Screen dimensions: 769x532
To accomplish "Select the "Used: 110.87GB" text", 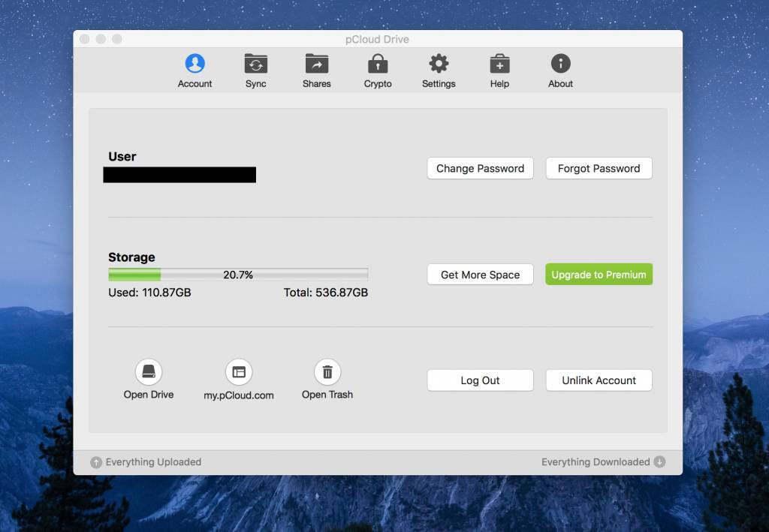I will (149, 293).
